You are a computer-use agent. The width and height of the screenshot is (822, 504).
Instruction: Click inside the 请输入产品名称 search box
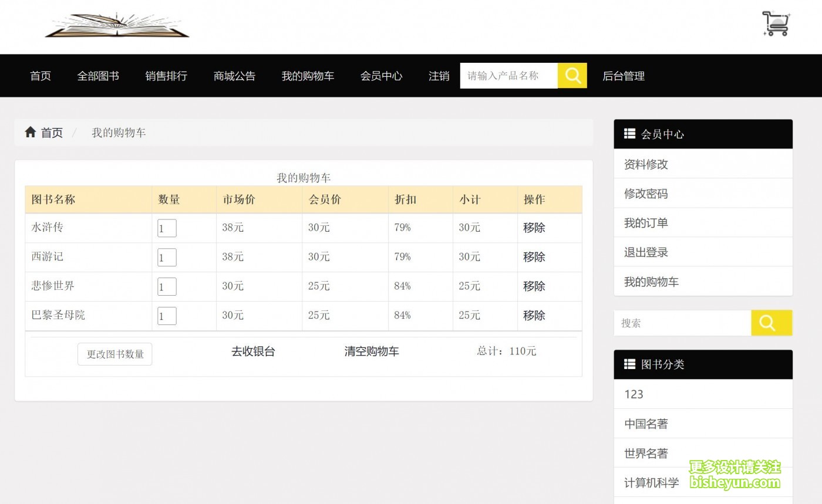point(508,75)
